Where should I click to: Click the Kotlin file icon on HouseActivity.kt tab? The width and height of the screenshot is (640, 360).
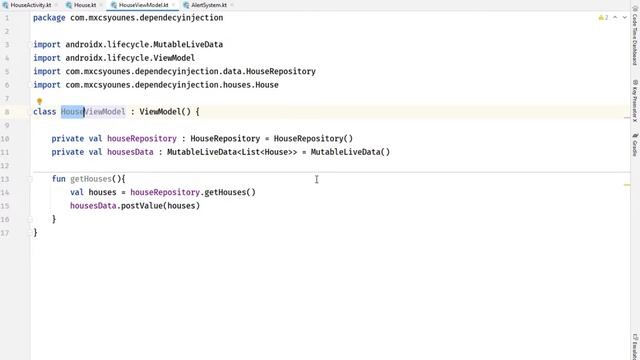coord(5,5)
